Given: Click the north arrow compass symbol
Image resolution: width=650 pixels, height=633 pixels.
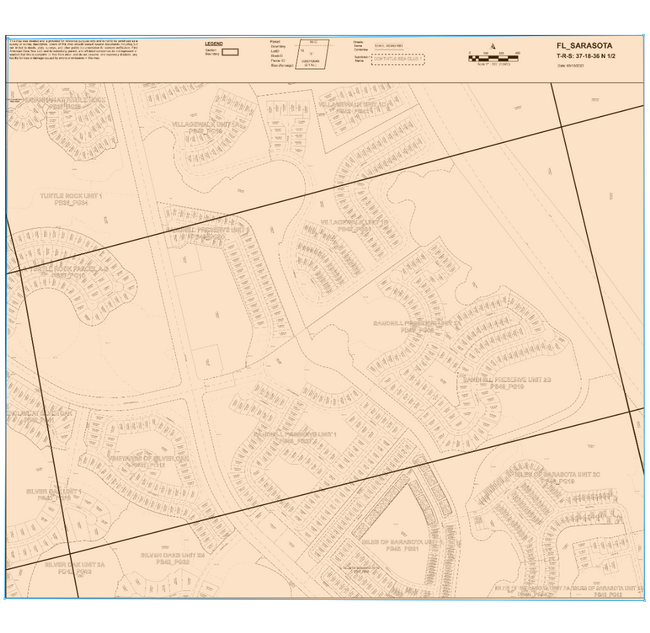Looking at the screenshot, I should [x=493, y=46].
